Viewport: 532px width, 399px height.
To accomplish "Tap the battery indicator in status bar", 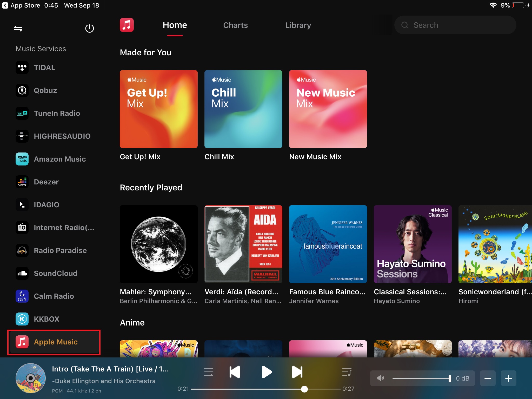I will pos(519,5).
